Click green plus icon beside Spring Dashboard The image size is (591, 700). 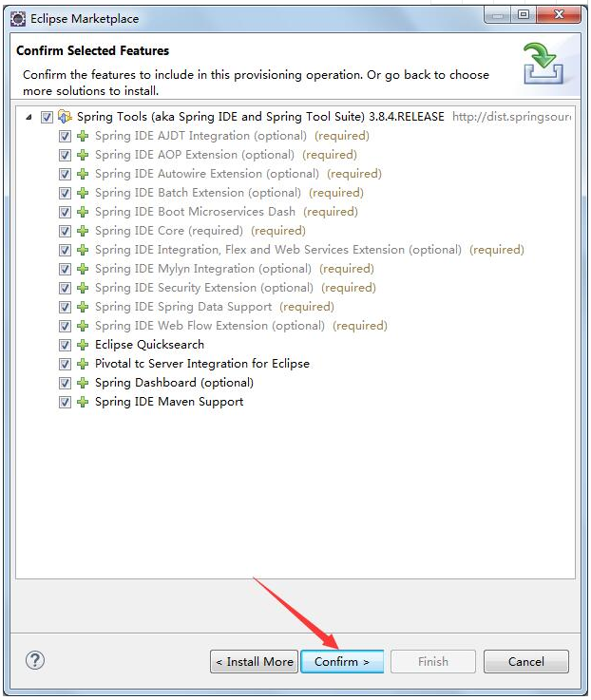[83, 383]
